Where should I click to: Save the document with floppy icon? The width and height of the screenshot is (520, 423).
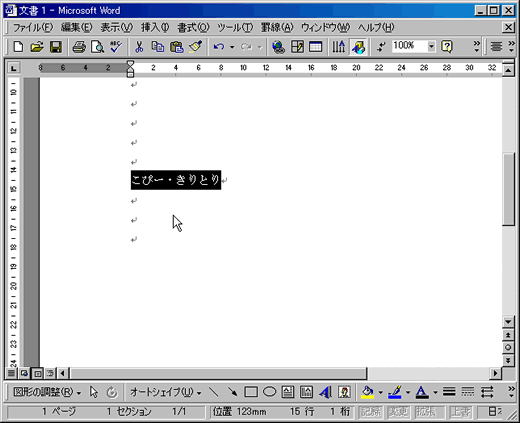coord(56,47)
